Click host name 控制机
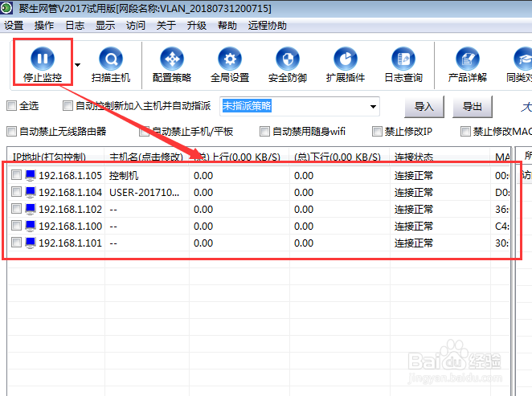532x396 pixels. [x=124, y=176]
